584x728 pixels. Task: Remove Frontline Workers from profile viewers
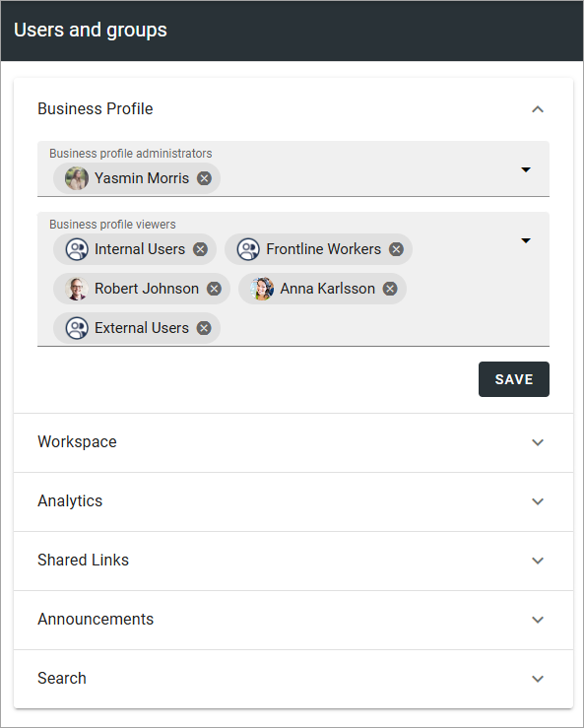[396, 249]
